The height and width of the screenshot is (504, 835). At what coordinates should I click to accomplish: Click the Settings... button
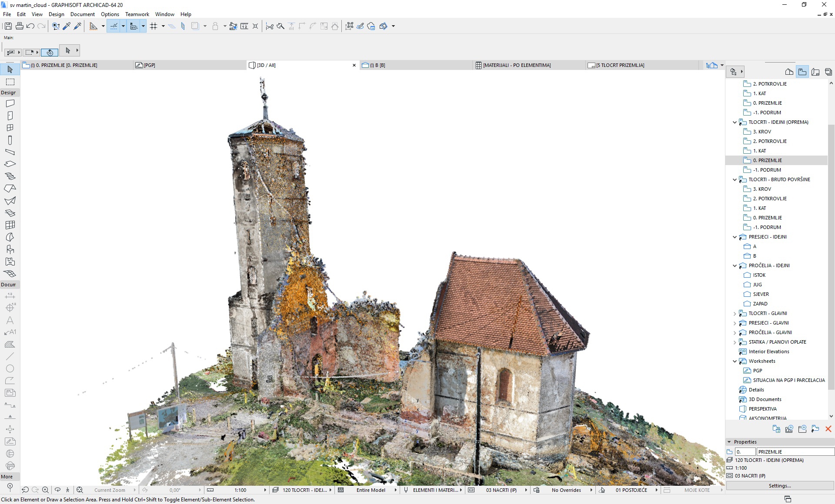(780, 486)
